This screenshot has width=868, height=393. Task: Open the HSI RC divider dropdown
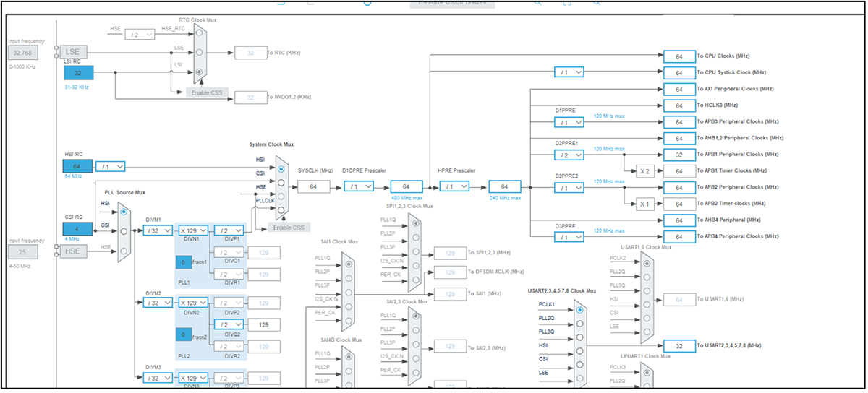tap(110, 166)
